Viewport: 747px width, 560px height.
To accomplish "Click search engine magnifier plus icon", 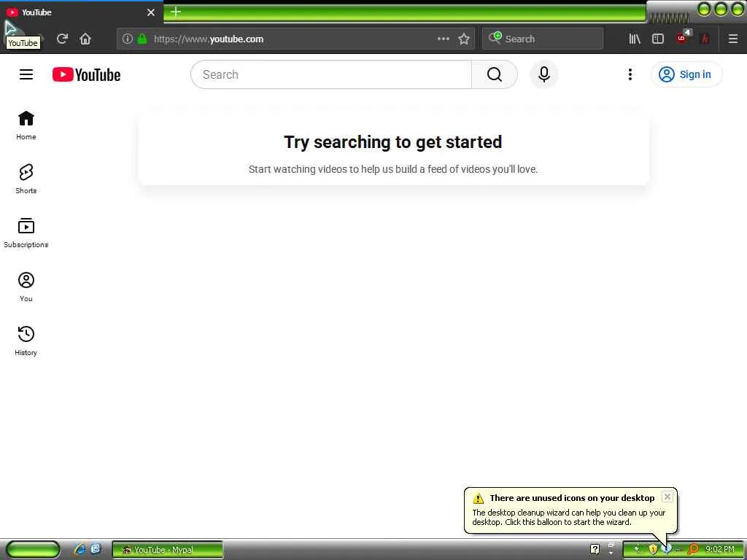I will click(495, 38).
